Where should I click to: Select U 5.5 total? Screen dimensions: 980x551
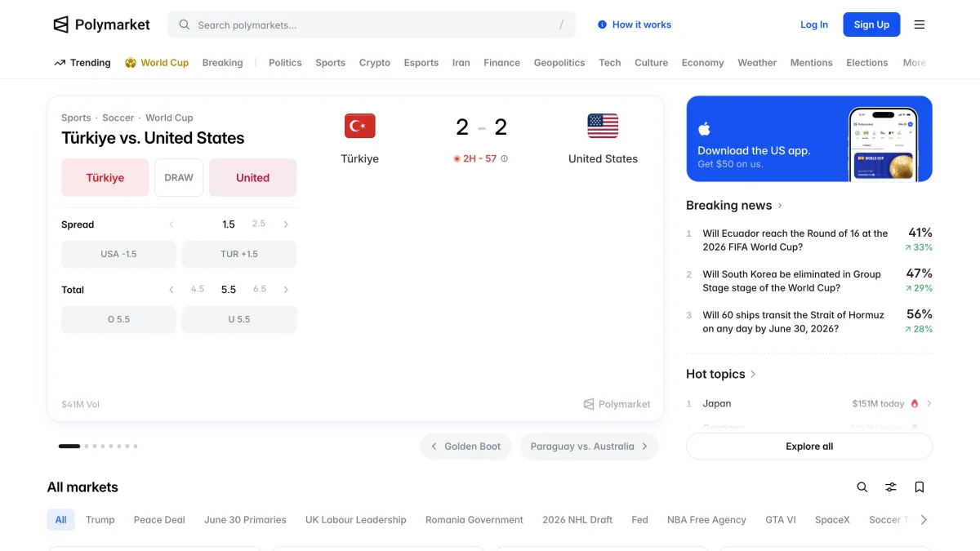pyautogui.click(x=239, y=319)
